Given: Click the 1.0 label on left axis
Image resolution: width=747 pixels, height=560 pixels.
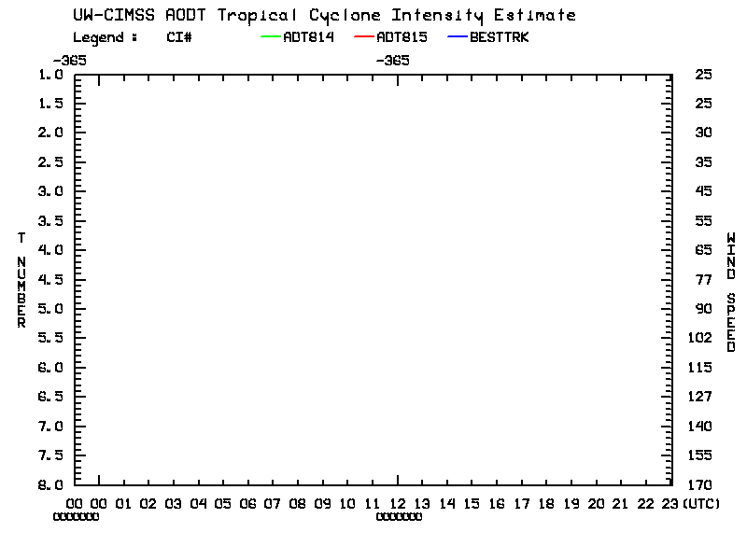Looking at the screenshot, I should 51,74.
